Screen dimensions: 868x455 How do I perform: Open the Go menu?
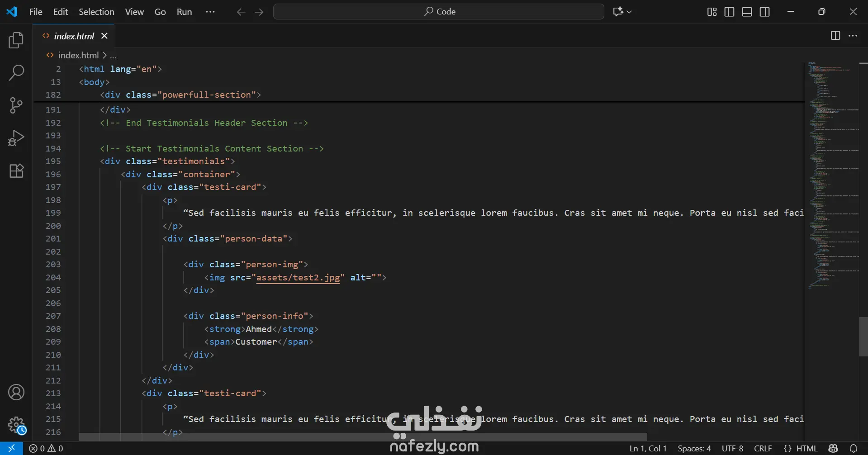160,12
